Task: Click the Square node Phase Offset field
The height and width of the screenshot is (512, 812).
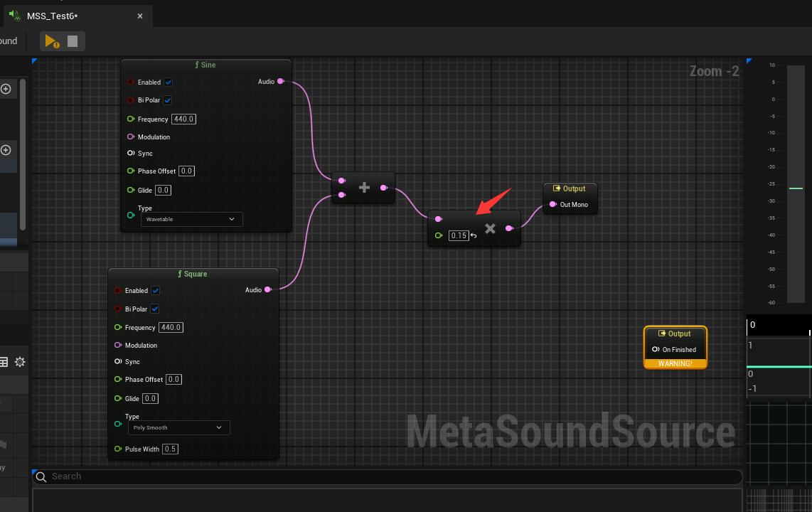Action: click(x=173, y=380)
